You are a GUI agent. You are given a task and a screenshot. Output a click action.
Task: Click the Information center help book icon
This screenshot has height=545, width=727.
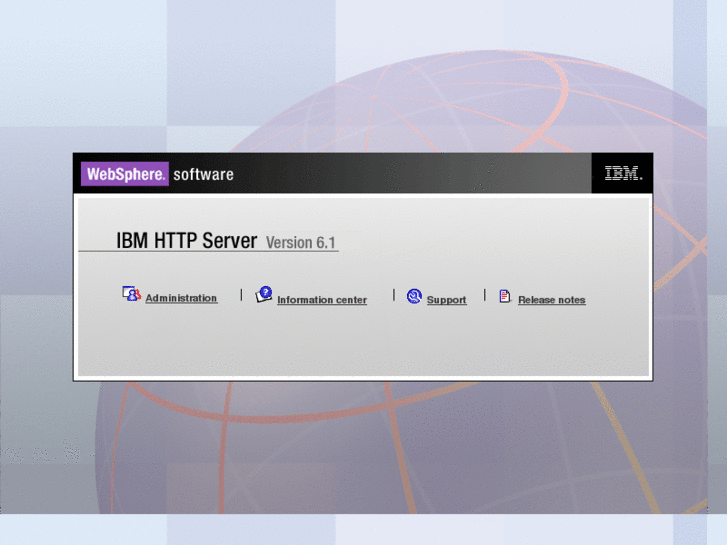(x=264, y=295)
